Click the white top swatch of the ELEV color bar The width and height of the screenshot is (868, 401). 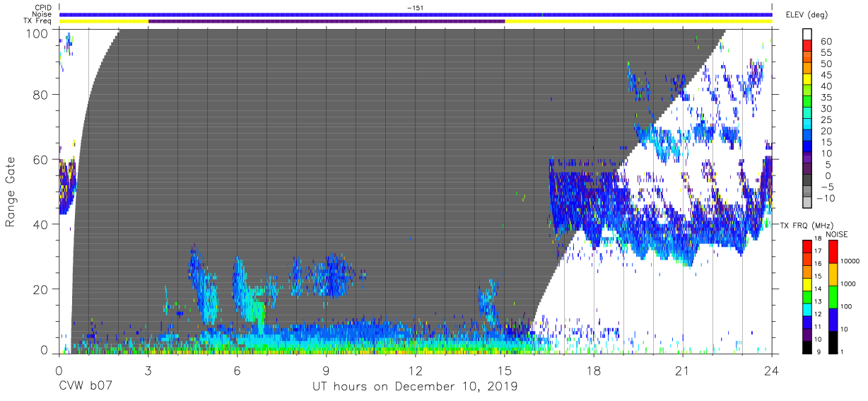coord(807,35)
